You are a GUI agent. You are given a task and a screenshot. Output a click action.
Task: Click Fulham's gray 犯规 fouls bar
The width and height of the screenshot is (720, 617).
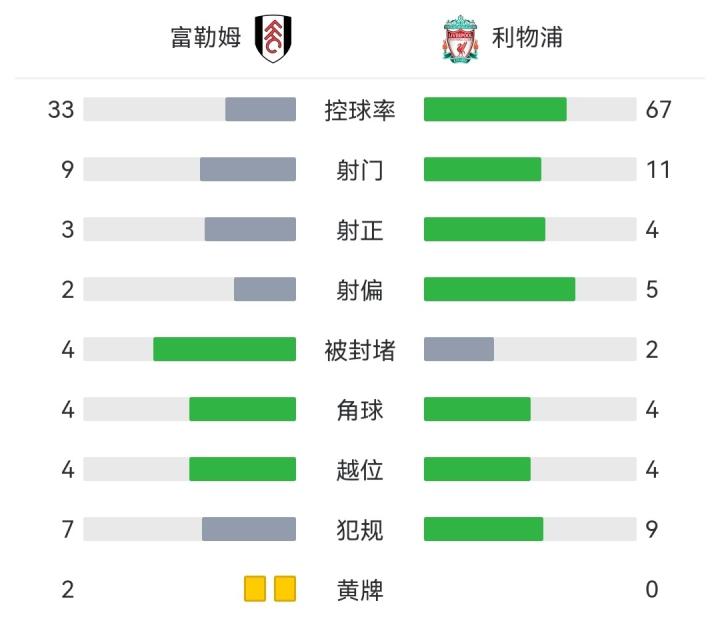pos(249,529)
